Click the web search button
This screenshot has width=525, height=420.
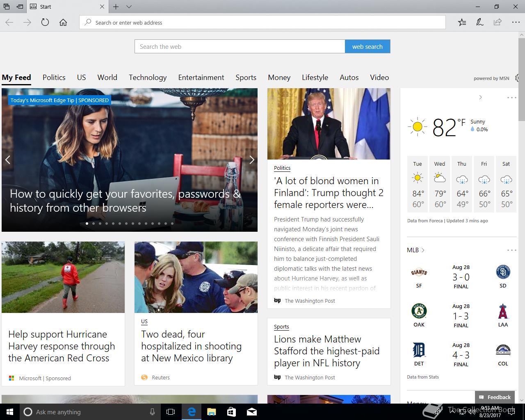coord(367,46)
